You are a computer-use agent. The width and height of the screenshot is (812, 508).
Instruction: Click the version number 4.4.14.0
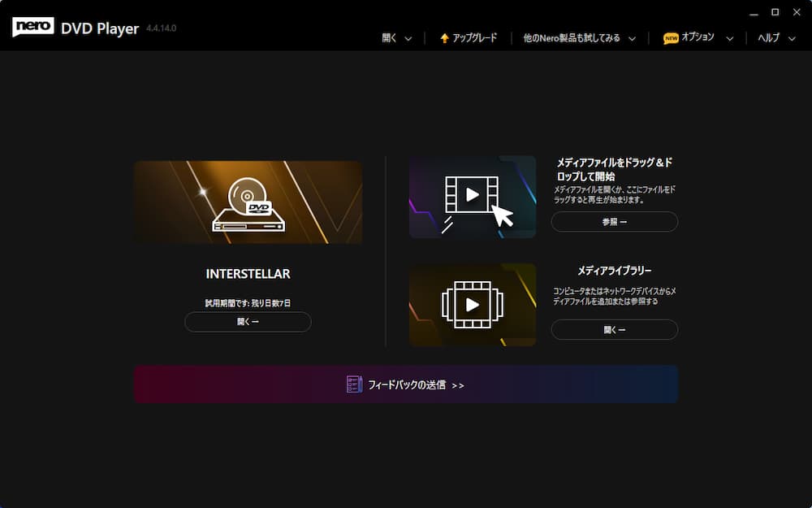coord(161,28)
